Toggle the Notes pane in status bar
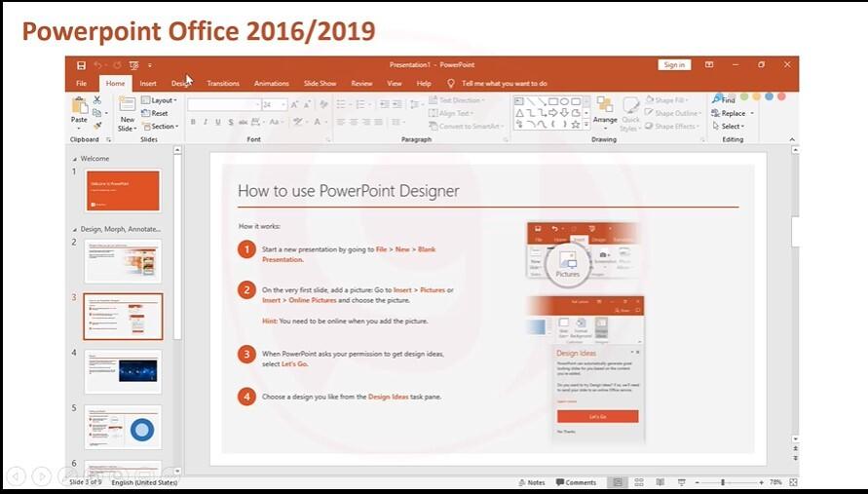Viewport: 868px width, 494px height. click(532, 482)
